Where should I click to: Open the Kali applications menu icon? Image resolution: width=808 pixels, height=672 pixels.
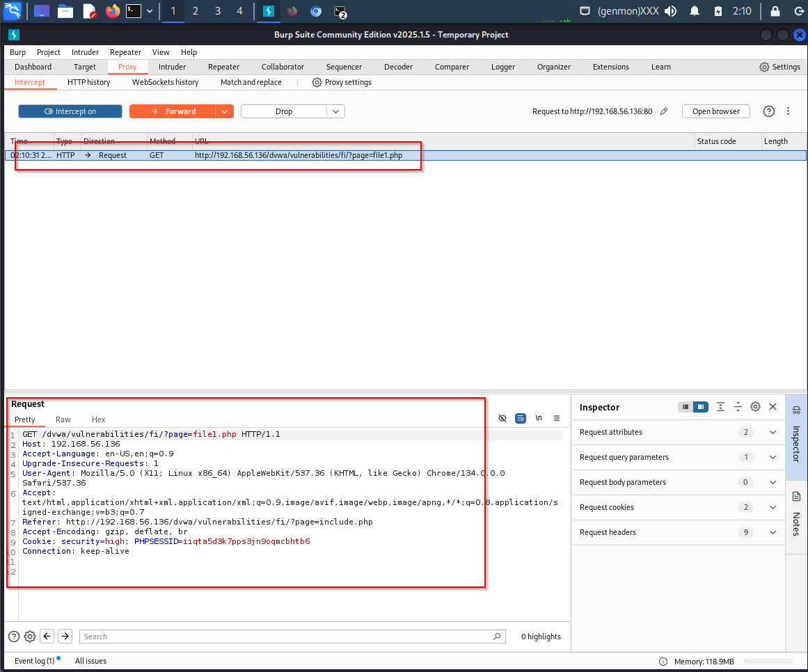13,11
